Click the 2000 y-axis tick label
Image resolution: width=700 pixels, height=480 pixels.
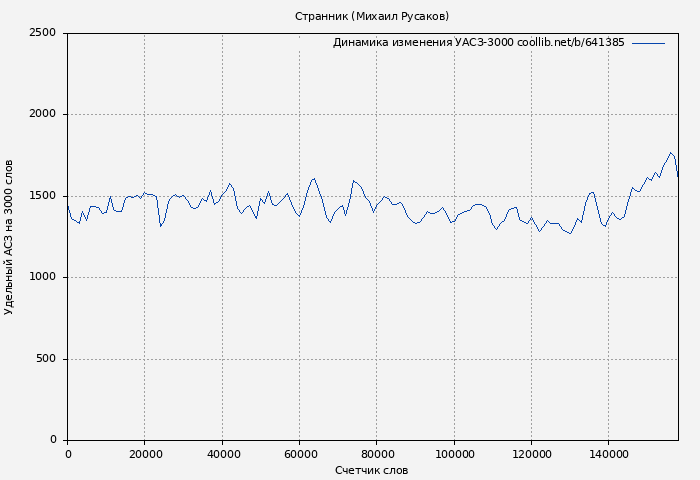point(42,115)
